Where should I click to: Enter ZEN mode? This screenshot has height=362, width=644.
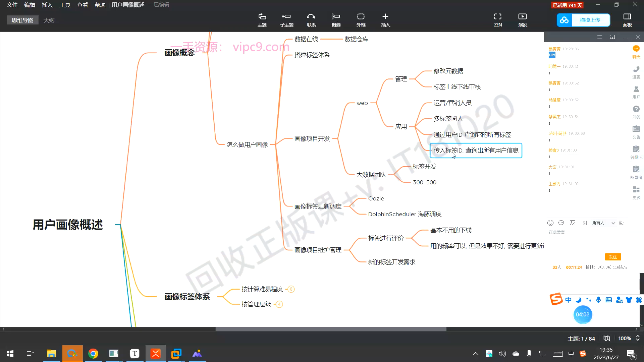498,20
